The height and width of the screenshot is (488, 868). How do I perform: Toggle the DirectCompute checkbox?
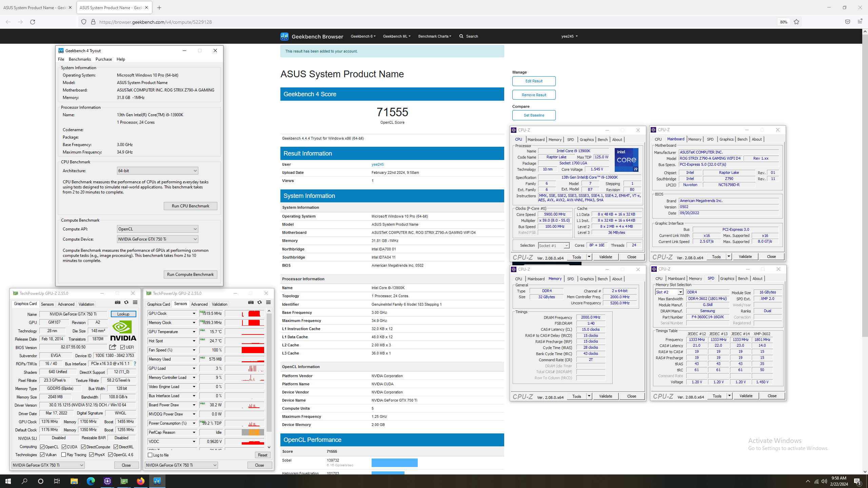pos(83,447)
